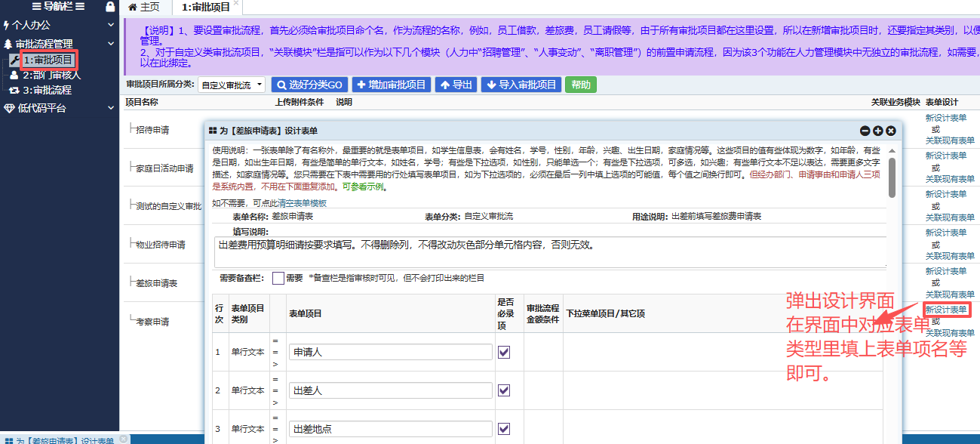Toggle the required checkbox for 申请人

click(x=504, y=352)
